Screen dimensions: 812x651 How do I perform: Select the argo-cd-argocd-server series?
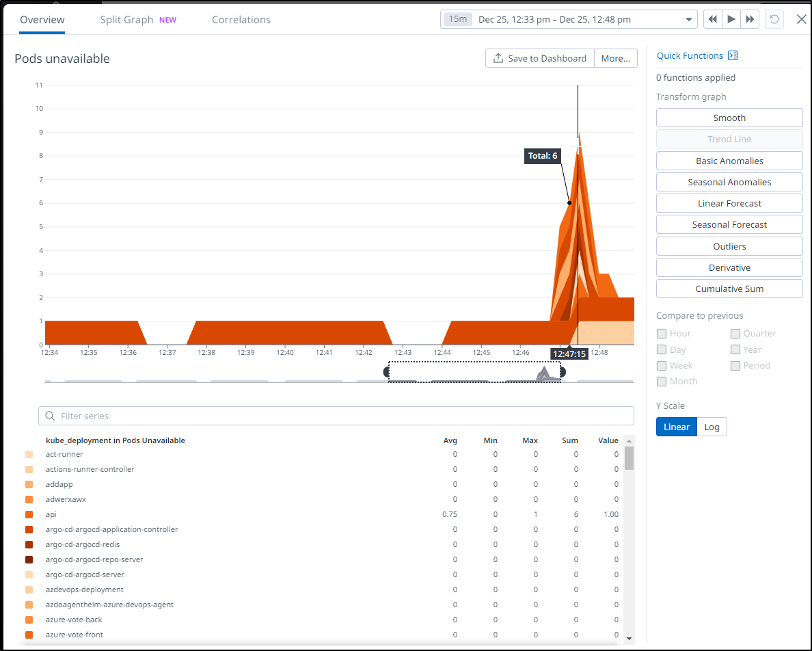click(x=322, y=574)
